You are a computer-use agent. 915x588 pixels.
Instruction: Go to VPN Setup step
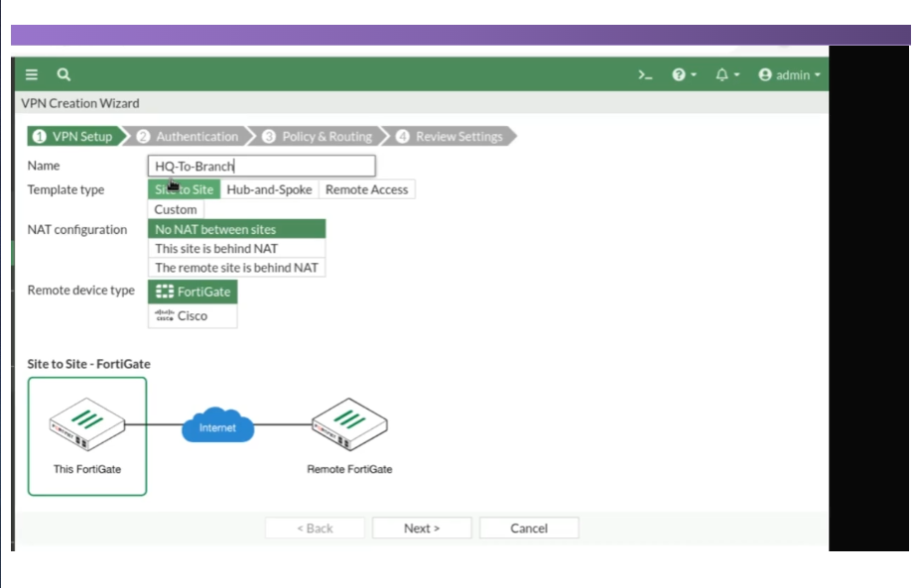coord(75,137)
